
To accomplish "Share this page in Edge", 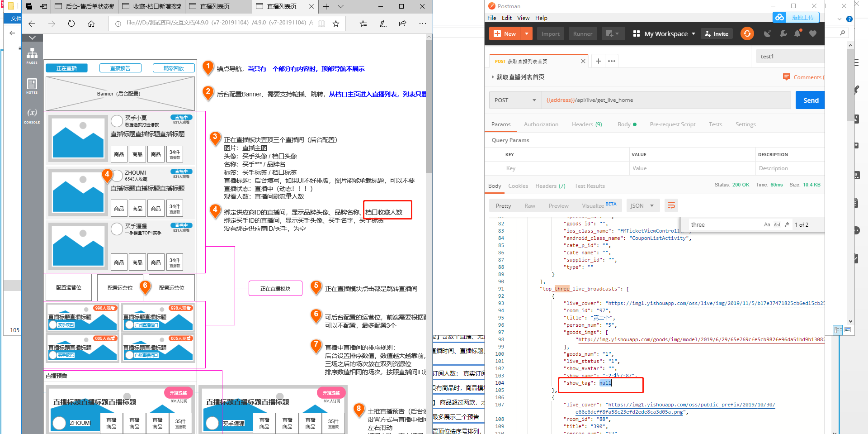I will pos(402,24).
